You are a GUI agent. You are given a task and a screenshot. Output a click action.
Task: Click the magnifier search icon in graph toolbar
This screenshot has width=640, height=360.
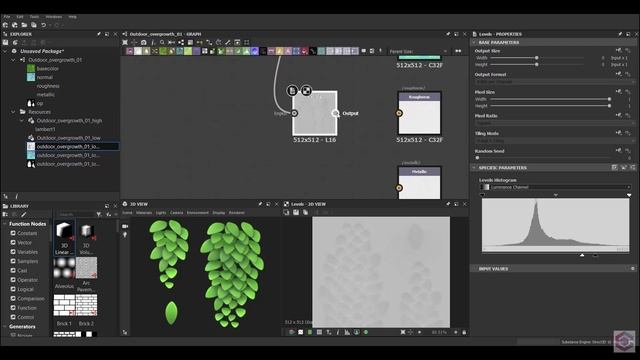click(x=162, y=42)
